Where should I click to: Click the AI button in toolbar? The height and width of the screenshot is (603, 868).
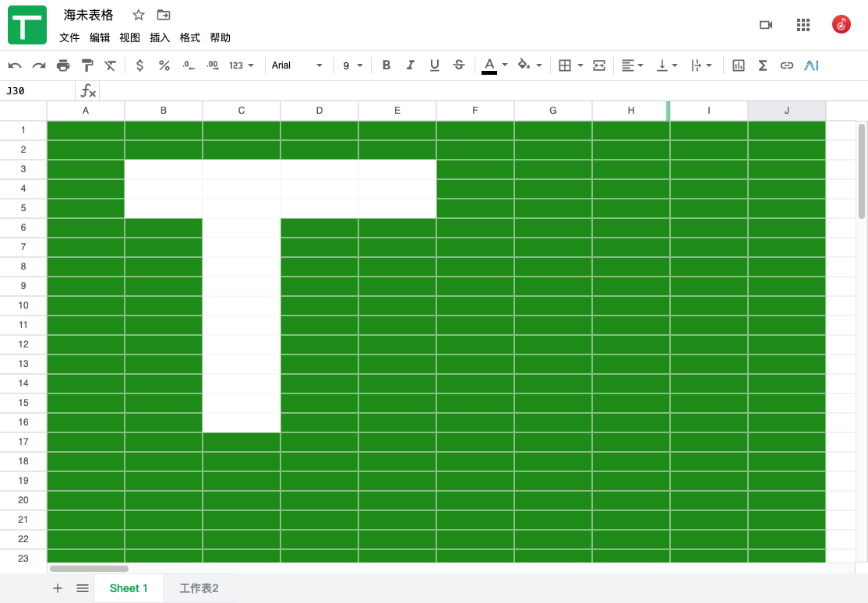click(812, 65)
